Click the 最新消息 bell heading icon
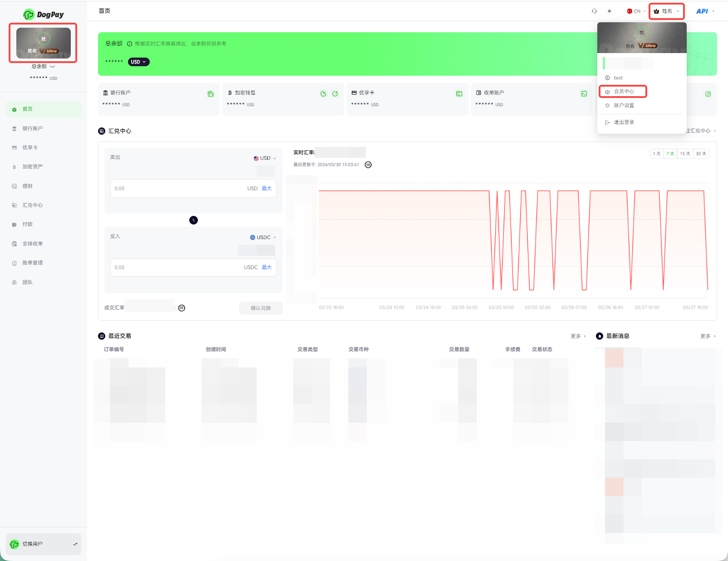 (600, 336)
